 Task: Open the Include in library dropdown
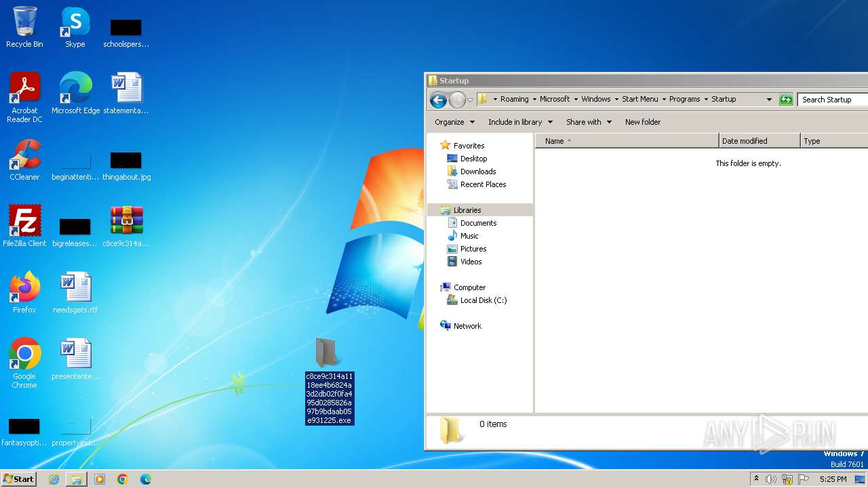click(521, 122)
